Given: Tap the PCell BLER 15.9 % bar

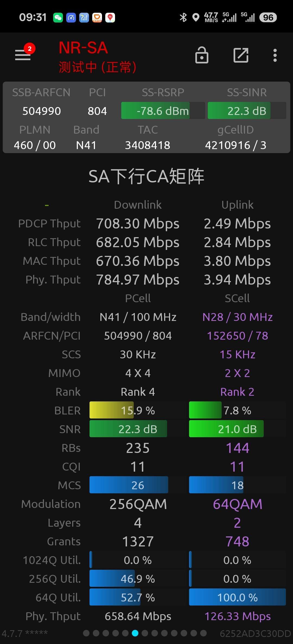Looking at the screenshot, I should tap(138, 410).
